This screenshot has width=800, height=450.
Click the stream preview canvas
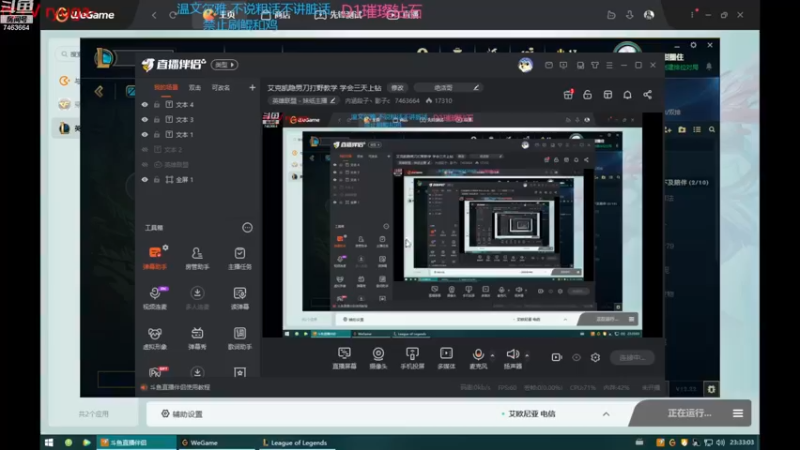pos(462,225)
